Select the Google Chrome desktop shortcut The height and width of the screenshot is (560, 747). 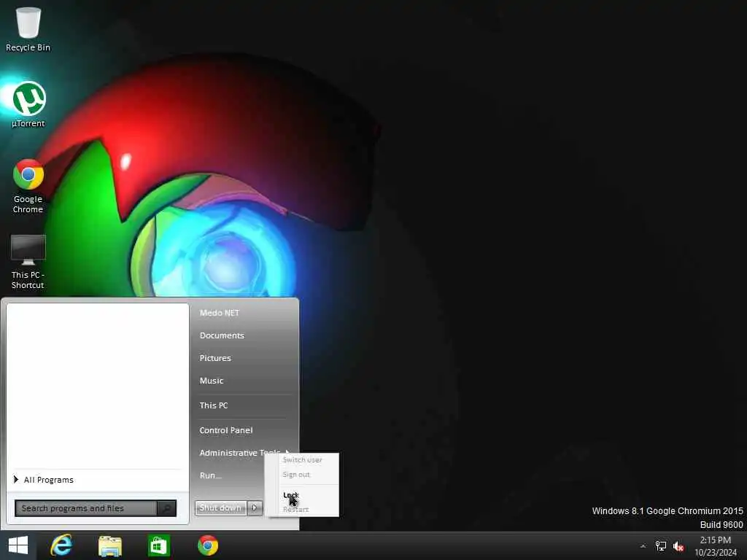point(28,186)
